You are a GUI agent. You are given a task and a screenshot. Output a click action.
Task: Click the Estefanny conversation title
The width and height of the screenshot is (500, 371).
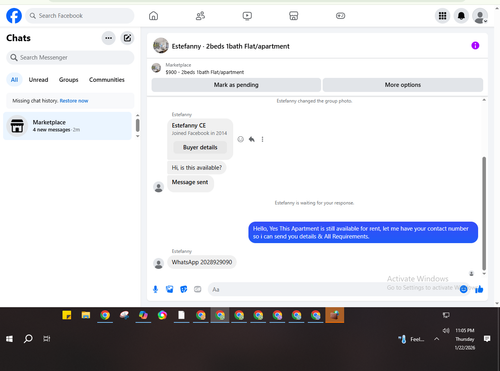click(231, 46)
